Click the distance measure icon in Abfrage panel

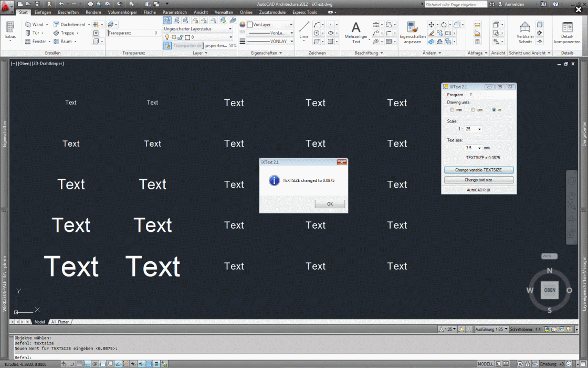point(477,25)
